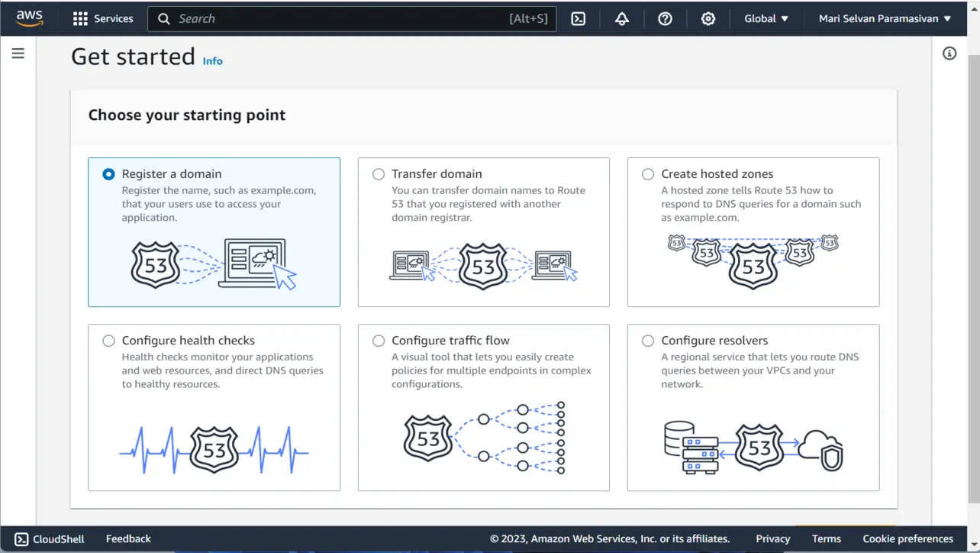
Task: Open the help question mark menu
Action: pyautogui.click(x=665, y=18)
